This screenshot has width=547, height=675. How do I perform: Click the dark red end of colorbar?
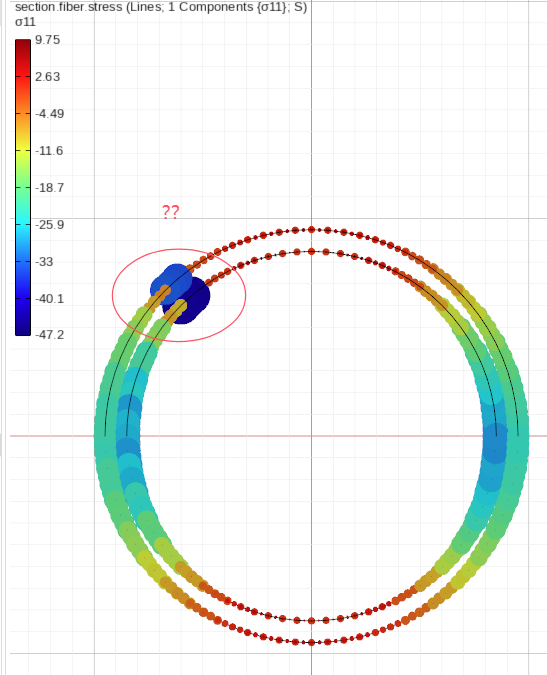pos(23,45)
